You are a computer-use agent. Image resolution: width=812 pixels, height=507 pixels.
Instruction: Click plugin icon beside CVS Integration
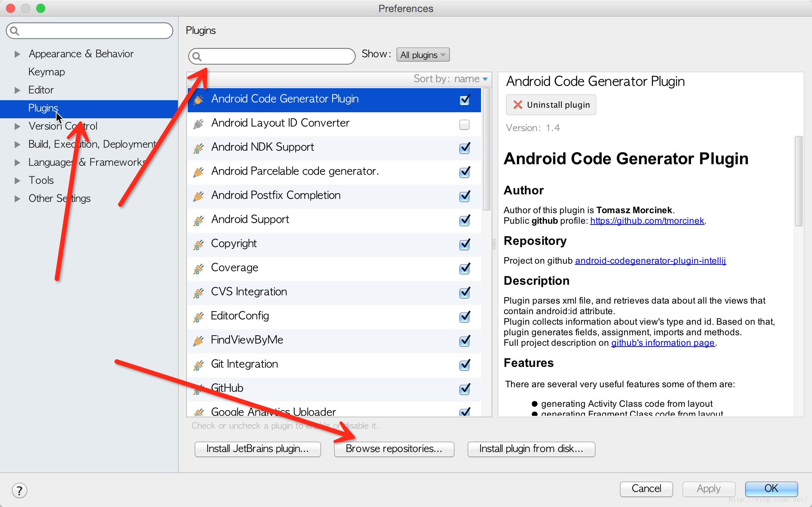pos(199,292)
